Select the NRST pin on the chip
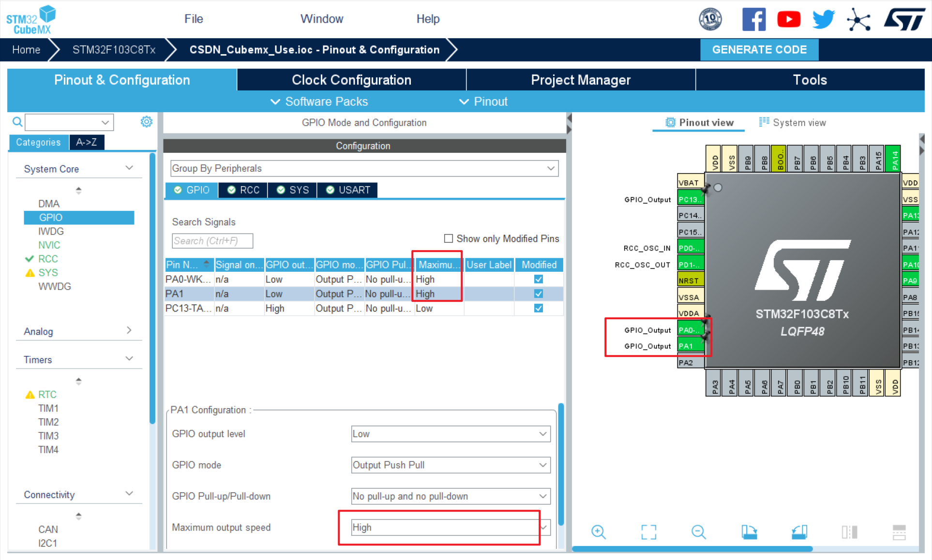The image size is (932, 560). click(x=690, y=280)
